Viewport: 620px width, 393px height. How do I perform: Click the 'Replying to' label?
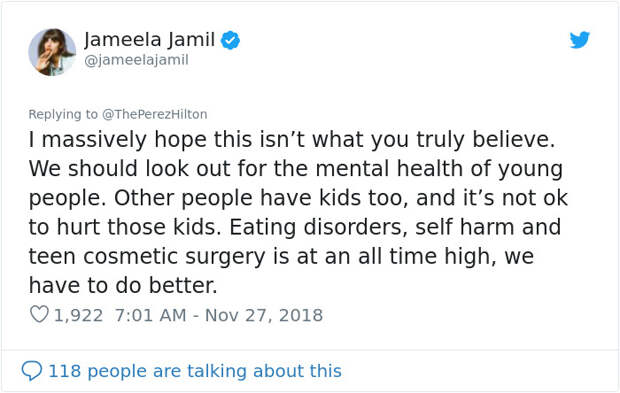pos(63,114)
